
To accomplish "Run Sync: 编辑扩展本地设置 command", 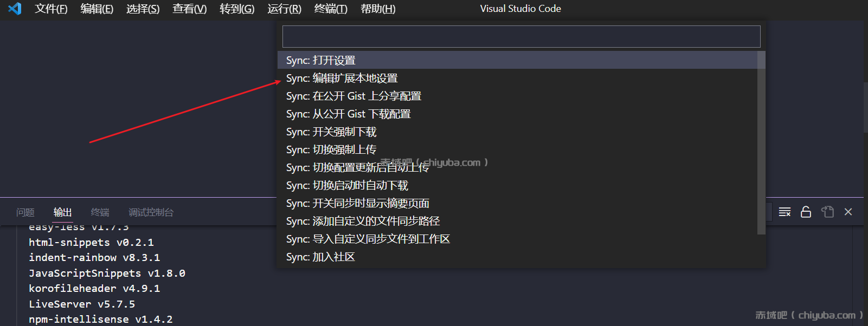I will pyautogui.click(x=517, y=78).
